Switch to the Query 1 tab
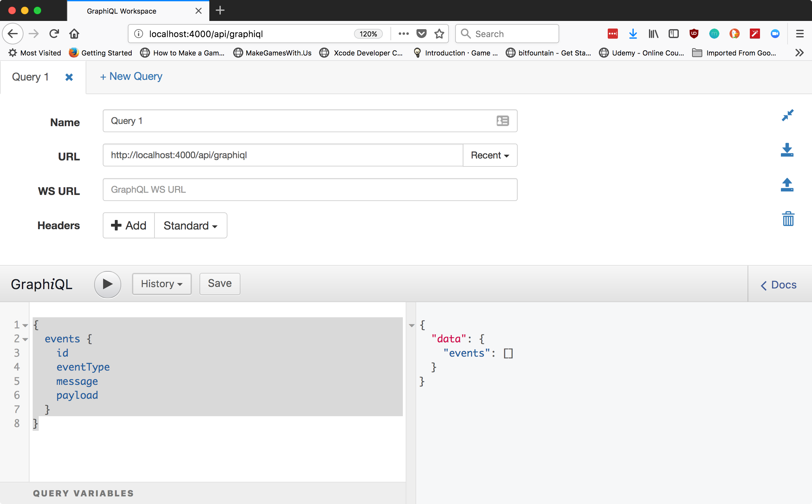Viewport: 812px width, 504px height. pyautogui.click(x=30, y=77)
